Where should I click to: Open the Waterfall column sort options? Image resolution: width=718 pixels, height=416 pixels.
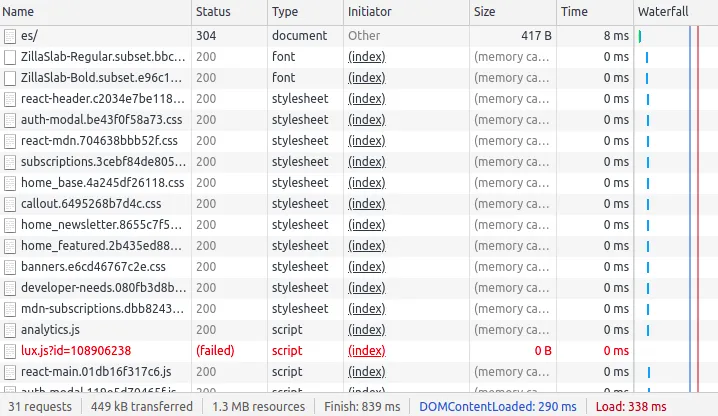pos(664,12)
